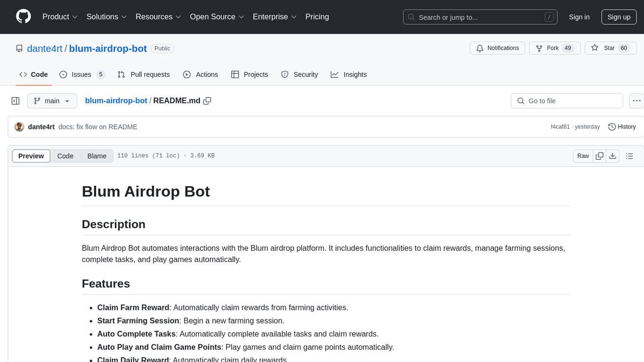Click the Auto Complete Tasks list item

pos(238,334)
